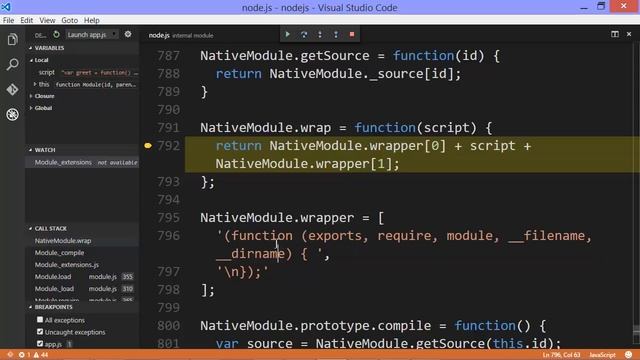Click the warnings count in status bar

pos(41,355)
